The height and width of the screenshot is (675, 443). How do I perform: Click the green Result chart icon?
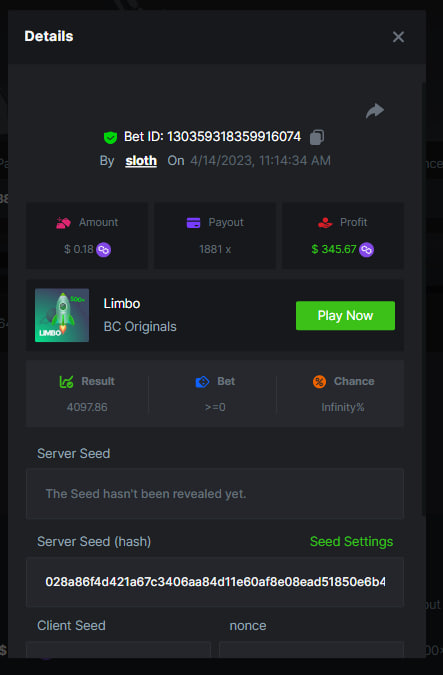click(66, 381)
